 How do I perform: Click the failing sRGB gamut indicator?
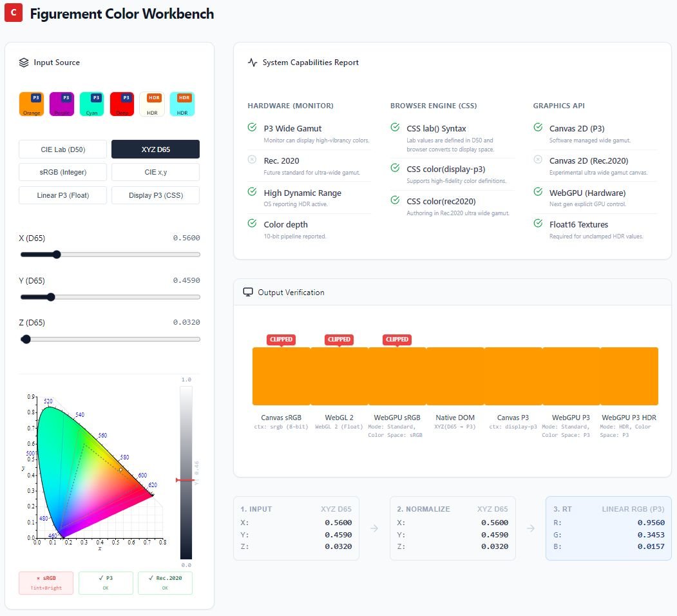(46, 582)
